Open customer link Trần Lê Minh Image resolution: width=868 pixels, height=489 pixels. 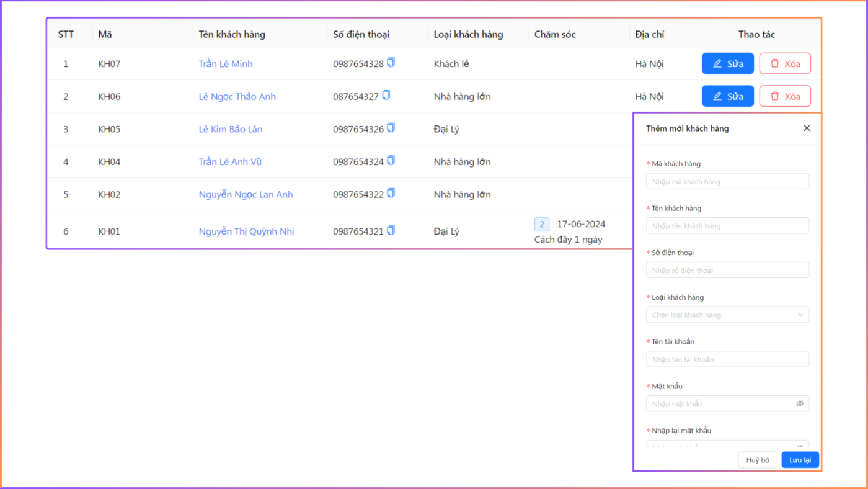tap(226, 64)
